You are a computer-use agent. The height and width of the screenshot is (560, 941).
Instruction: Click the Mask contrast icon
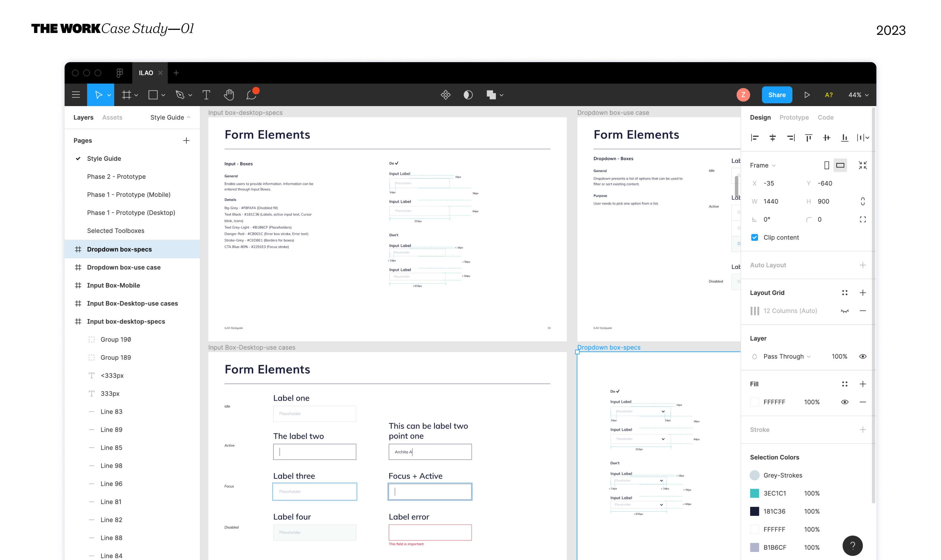coord(468,95)
